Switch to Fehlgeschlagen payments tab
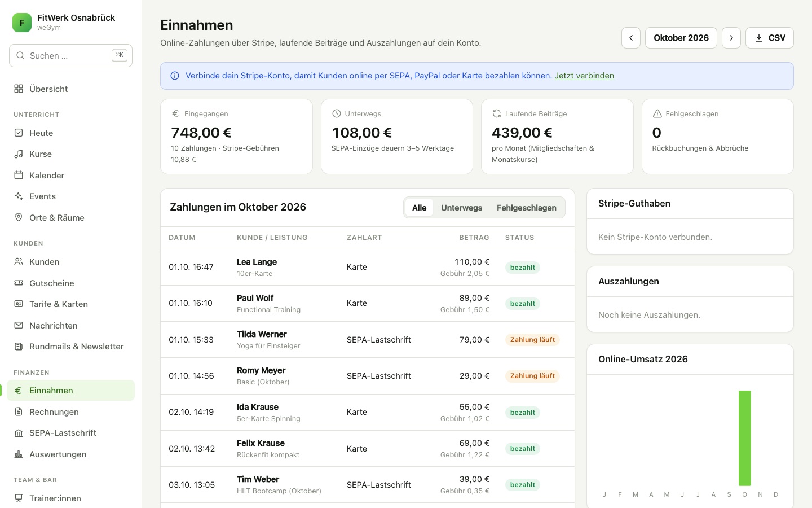This screenshot has height=508, width=812. pos(527,208)
